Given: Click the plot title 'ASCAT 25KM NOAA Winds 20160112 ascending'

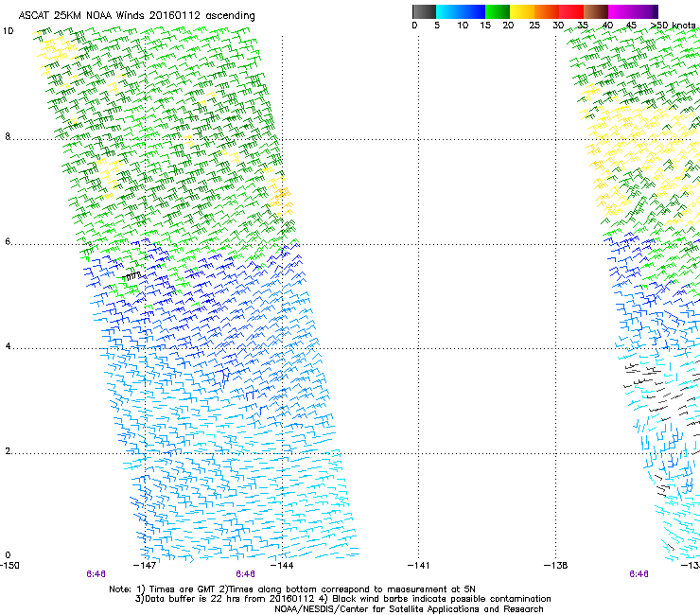Looking at the screenshot, I should click(x=136, y=16).
